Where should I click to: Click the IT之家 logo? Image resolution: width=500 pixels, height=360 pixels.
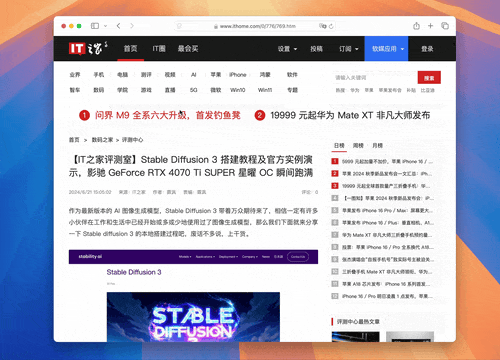coord(88,49)
